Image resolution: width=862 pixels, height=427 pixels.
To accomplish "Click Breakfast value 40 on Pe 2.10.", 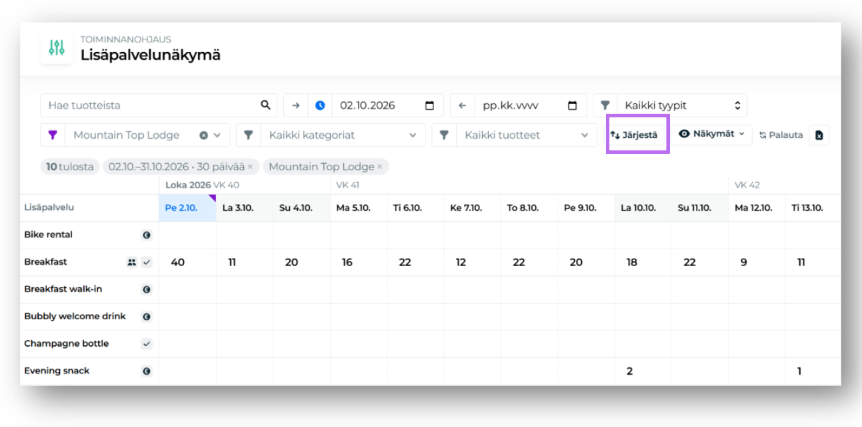I will (178, 263).
